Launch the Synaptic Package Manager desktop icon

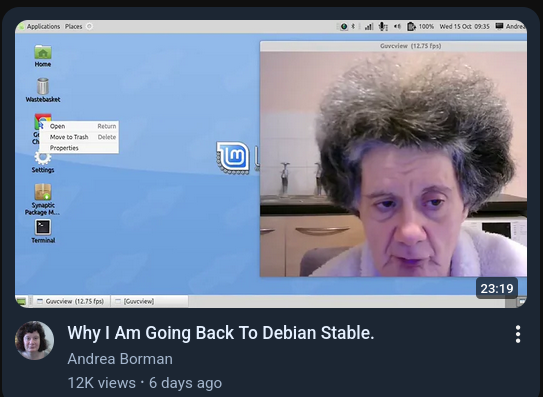pos(43,199)
